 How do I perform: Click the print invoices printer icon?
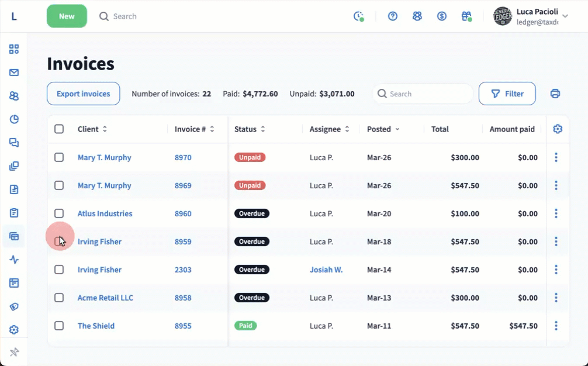pos(555,94)
